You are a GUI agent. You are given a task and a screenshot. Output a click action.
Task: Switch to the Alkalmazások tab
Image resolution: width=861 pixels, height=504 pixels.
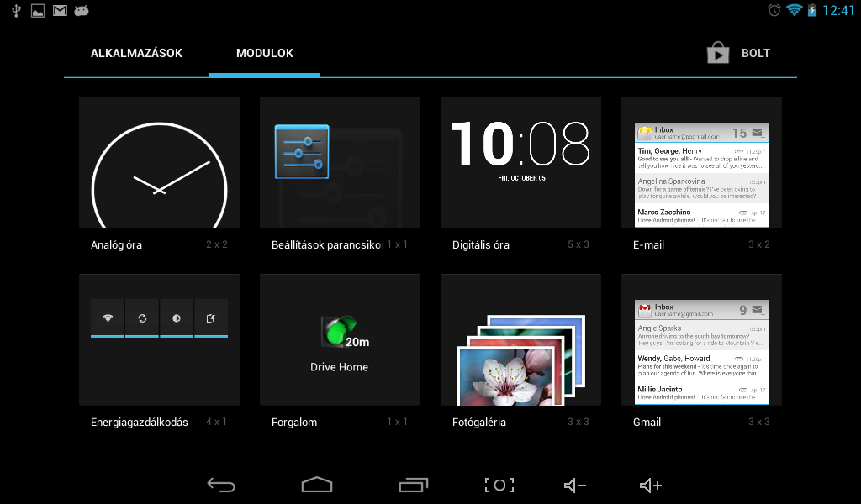pos(136,53)
